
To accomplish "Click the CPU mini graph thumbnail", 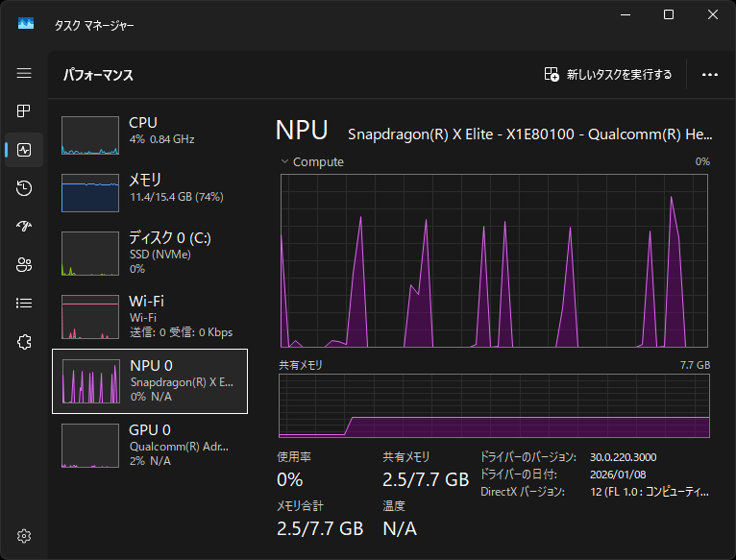I will pos(90,135).
